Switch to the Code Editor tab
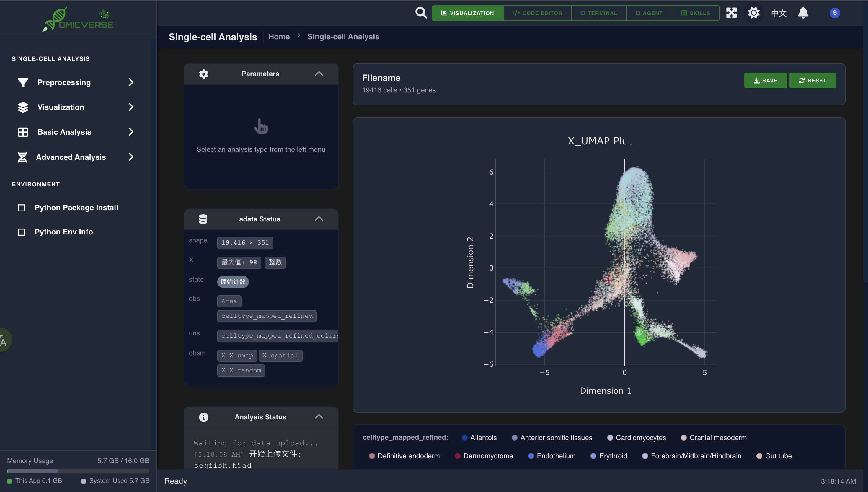 [x=537, y=13]
